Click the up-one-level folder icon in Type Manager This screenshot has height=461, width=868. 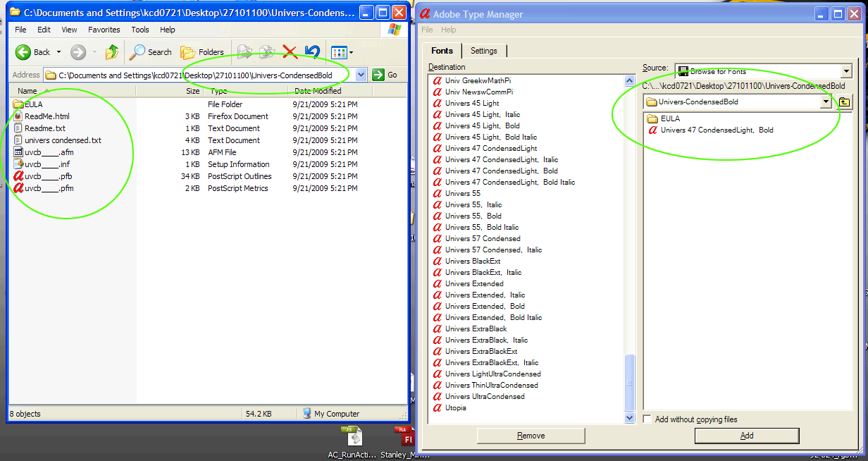[845, 102]
